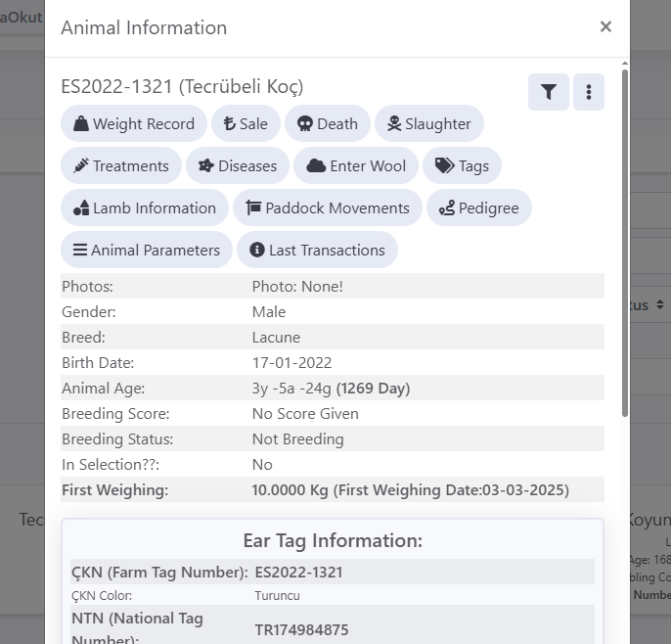The height and width of the screenshot is (644, 671).
Task: Click the Enter Wool button
Action: click(x=356, y=165)
